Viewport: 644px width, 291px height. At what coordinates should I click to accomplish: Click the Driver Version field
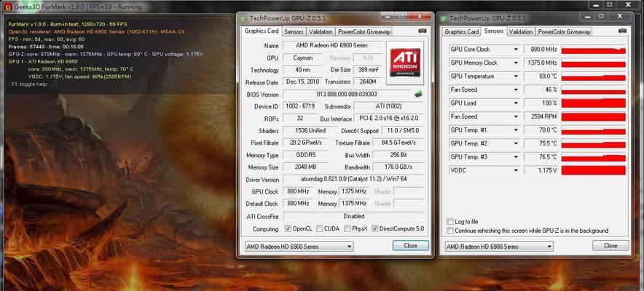pos(353,179)
